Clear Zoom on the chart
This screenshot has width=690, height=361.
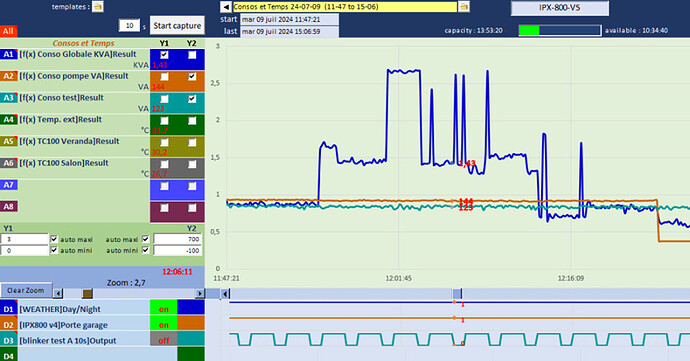[x=26, y=291]
